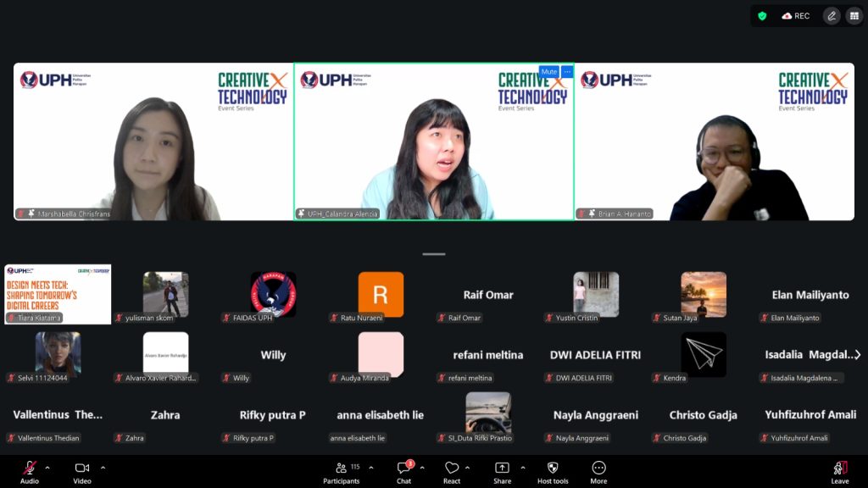Open the React emoji menu
The image size is (868, 488).
452,469
